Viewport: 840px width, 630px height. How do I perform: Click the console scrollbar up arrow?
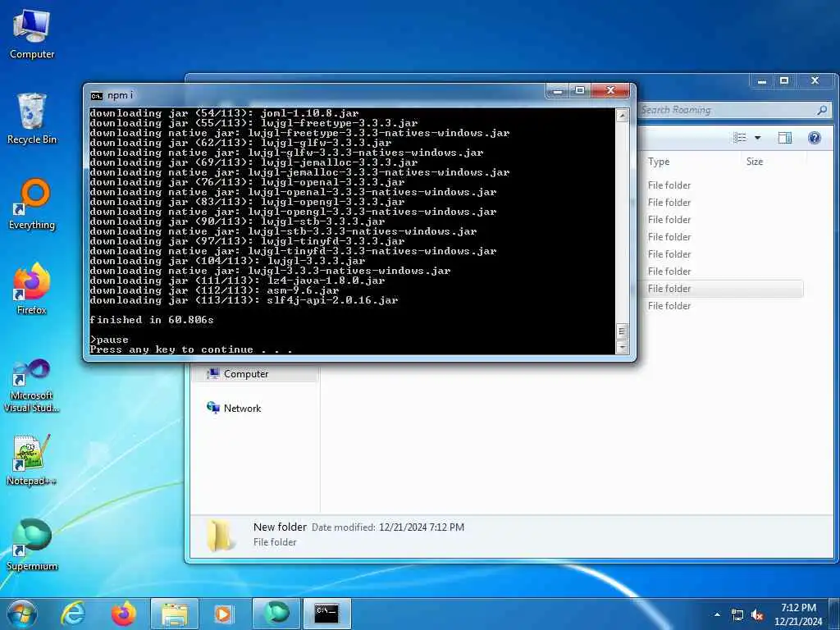pos(622,115)
